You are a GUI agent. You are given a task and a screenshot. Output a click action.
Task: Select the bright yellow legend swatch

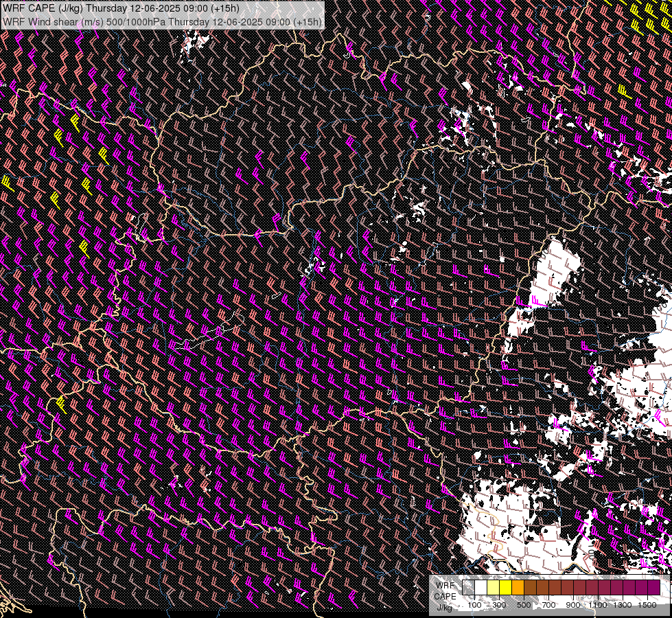pyautogui.click(x=506, y=587)
